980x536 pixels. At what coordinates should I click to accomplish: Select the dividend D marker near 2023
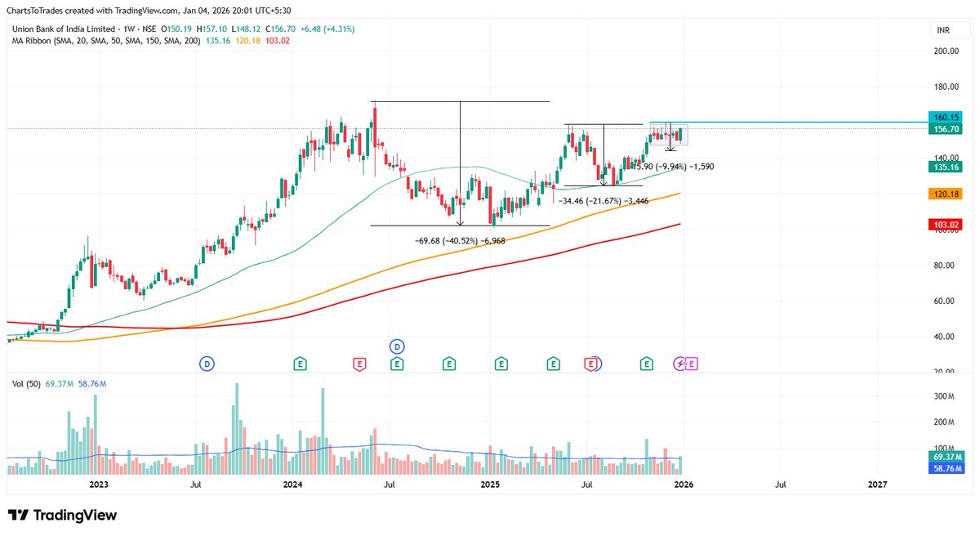click(207, 362)
